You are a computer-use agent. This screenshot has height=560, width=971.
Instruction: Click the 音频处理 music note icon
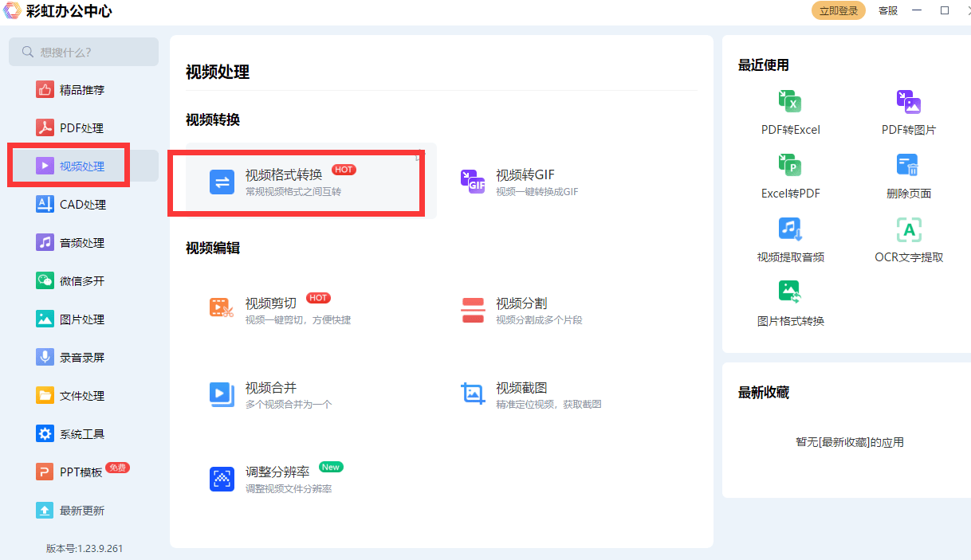pos(45,242)
